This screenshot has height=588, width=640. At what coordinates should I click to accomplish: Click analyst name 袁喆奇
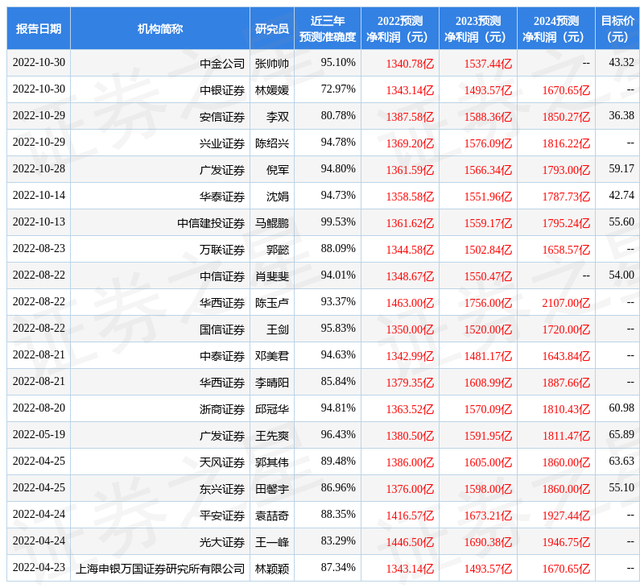(272, 515)
